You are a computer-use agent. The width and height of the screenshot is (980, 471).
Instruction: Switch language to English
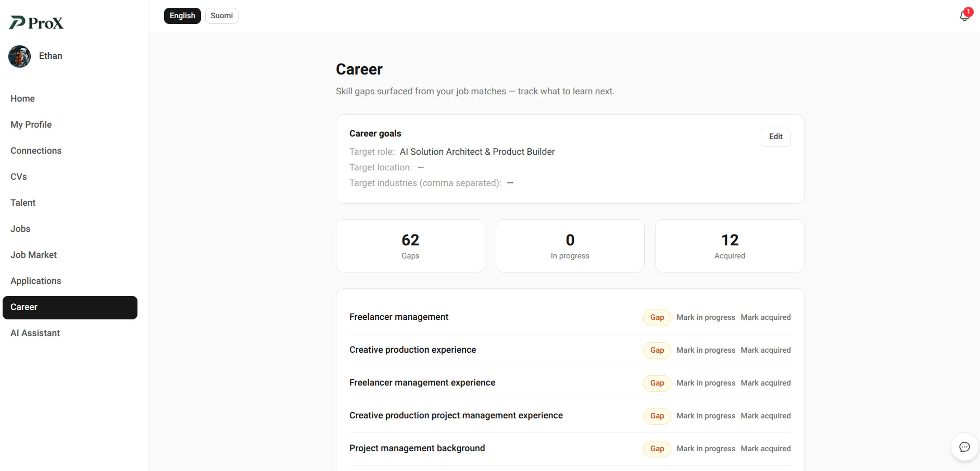point(182,16)
